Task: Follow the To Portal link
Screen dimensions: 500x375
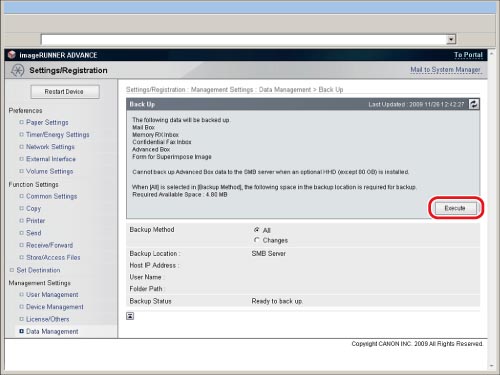Action: 468,55
